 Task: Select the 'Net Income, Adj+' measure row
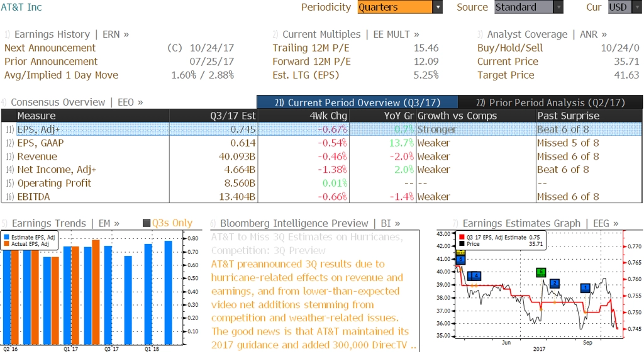coord(321,170)
